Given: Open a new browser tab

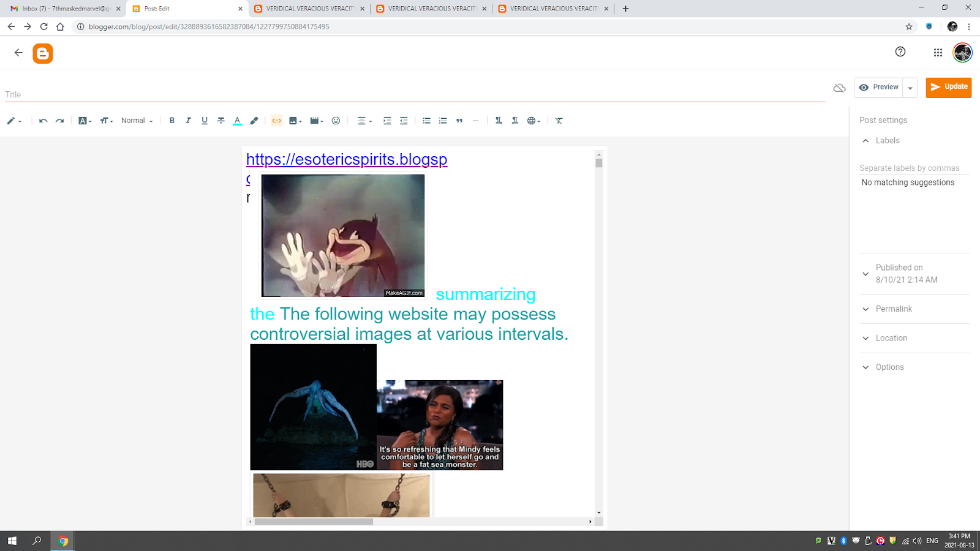Looking at the screenshot, I should click(625, 9).
